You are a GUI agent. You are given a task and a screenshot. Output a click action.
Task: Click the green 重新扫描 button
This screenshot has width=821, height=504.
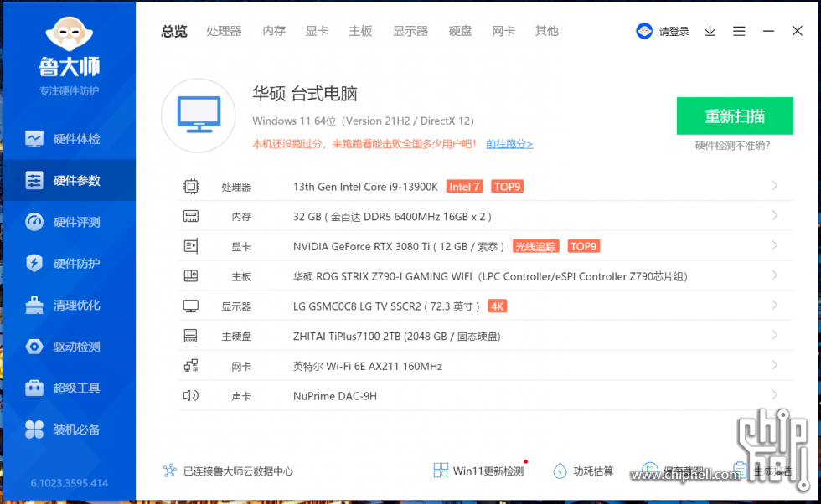[735, 116]
